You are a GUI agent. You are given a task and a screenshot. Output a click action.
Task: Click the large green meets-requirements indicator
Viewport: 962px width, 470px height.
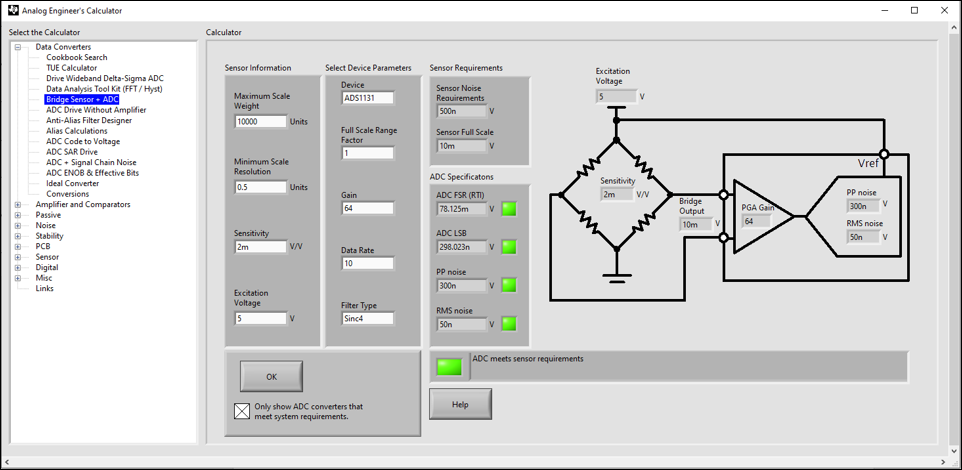(450, 366)
